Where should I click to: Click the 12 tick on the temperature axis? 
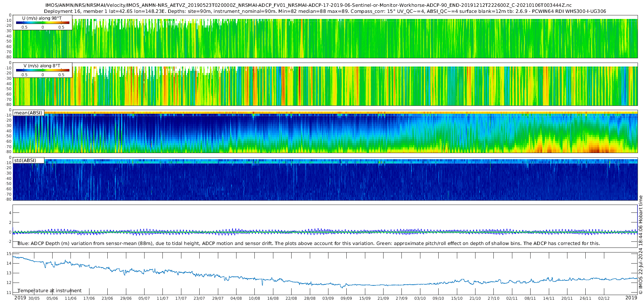pyautogui.click(x=9, y=283)
